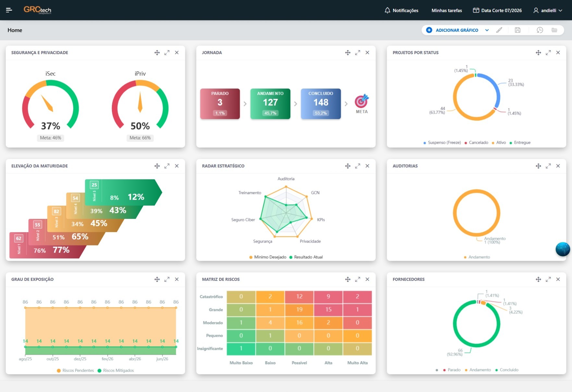Toggle Cancelado legend item

point(476,143)
